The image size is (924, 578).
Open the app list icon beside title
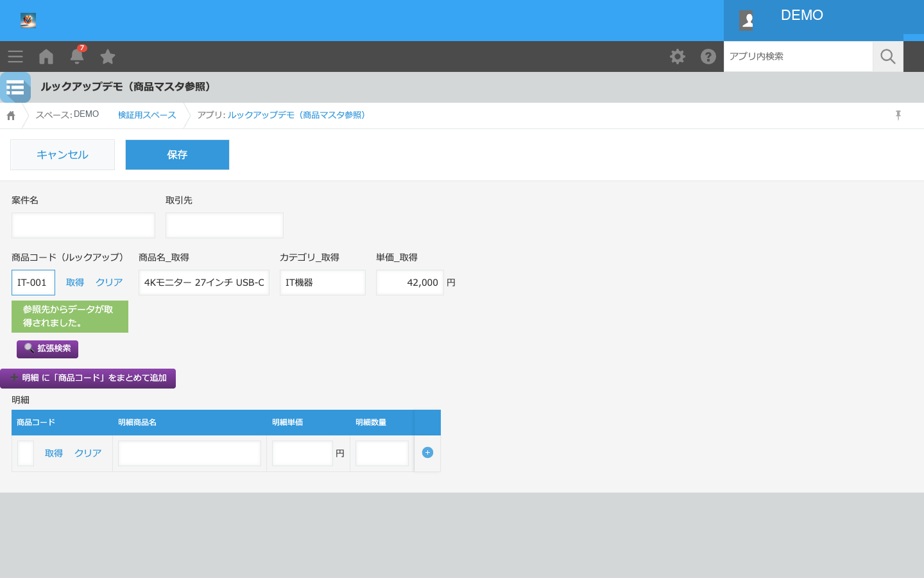(15, 87)
